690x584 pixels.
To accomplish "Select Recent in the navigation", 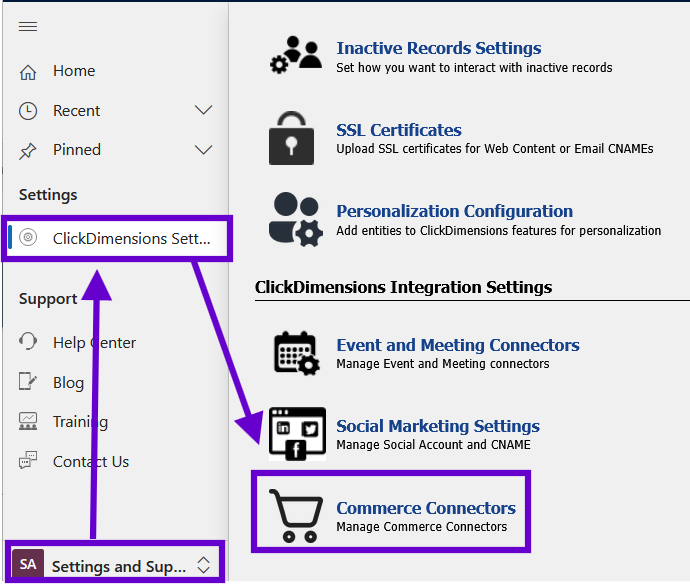I will pyautogui.click(x=77, y=110).
